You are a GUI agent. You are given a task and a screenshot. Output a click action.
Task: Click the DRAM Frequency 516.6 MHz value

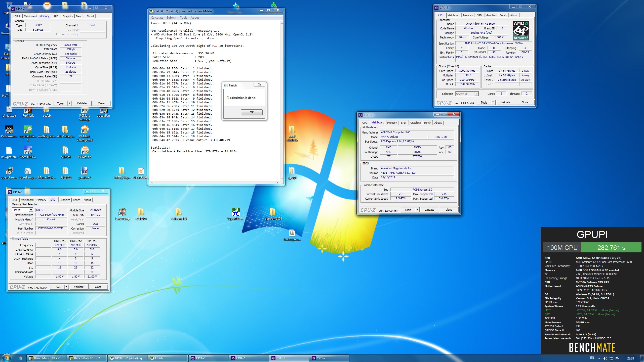coord(71,45)
